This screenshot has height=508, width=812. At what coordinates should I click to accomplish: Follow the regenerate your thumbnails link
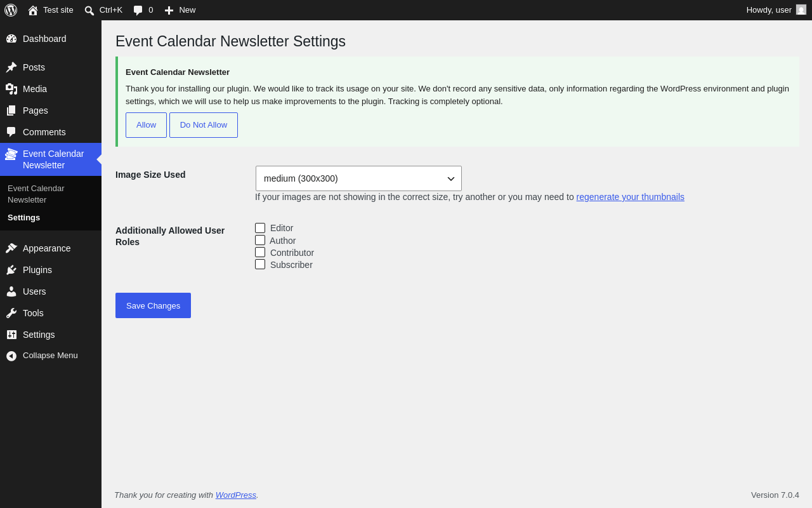tap(631, 197)
